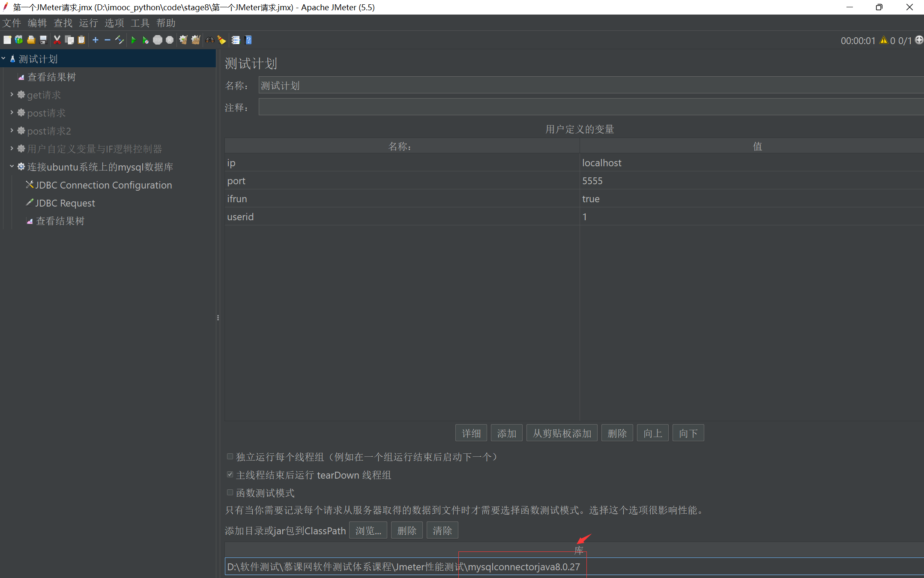Click the Toggle enable/disable icon in toolbar

(x=120, y=40)
